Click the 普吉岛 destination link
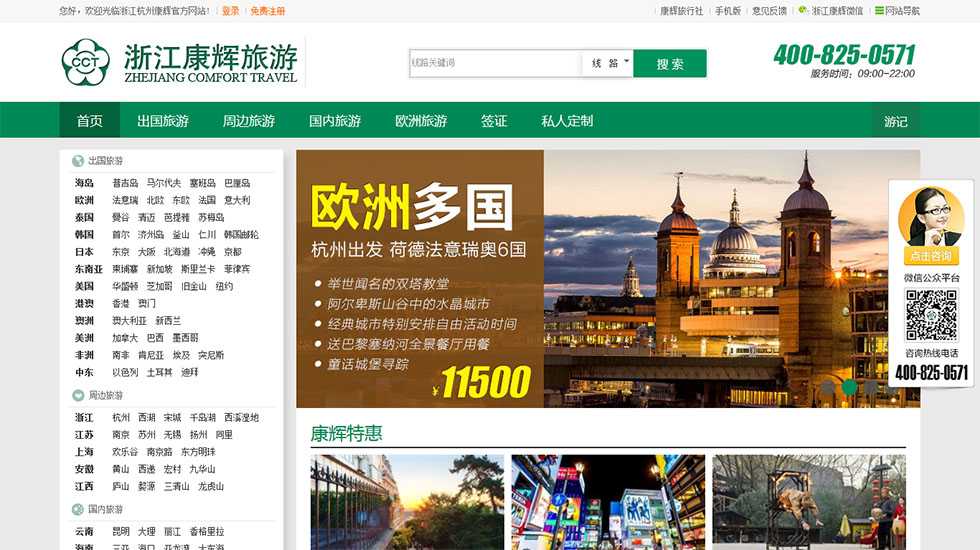Viewport: 980px width, 550px height. click(x=125, y=183)
